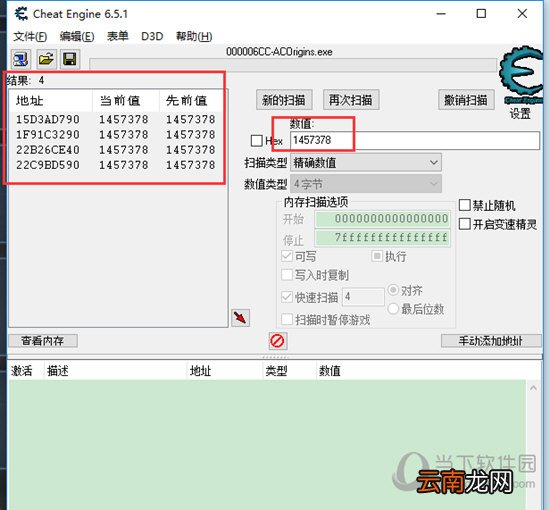
Task: Click the 再次扫描 button
Action: click(351, 100)
